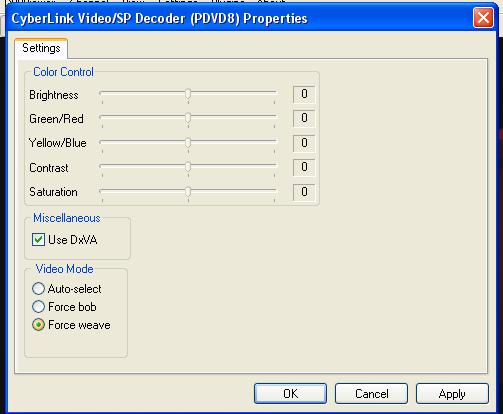Click the Green/Red slider thumb

(188, 118)
